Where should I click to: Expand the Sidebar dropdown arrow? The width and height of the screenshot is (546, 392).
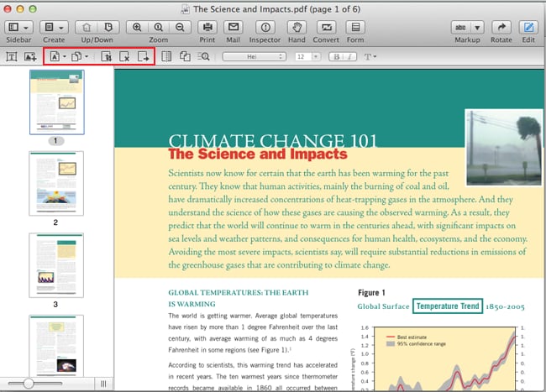pyautogui.click(x=26, y=28)
